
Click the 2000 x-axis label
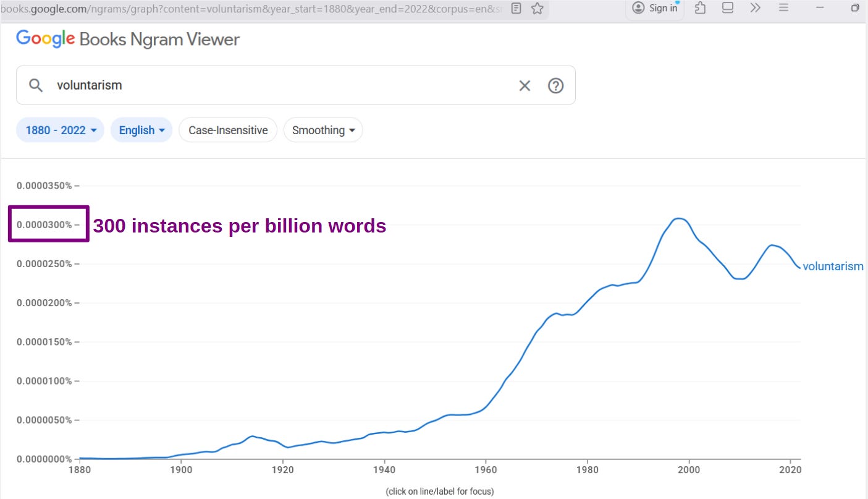click(x=689, y=470)
